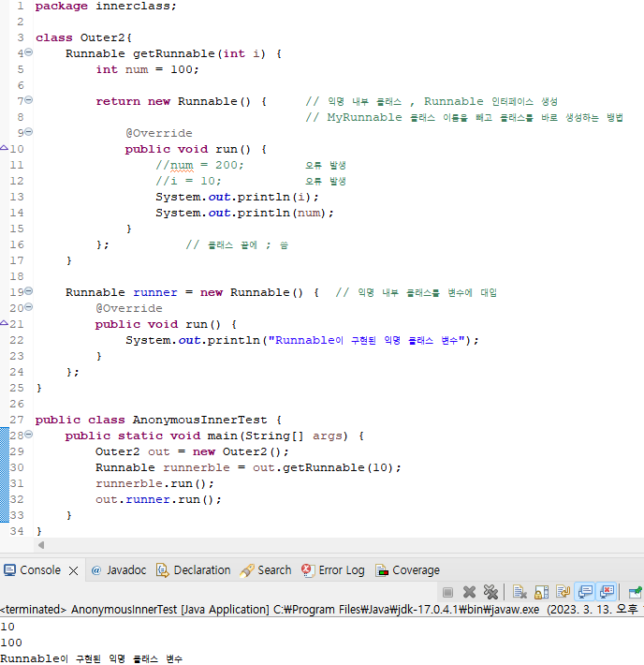The width and height of the screenshot is (644, 665).
Task: Click override marker triangle at line 21
Action: point(5,323)
